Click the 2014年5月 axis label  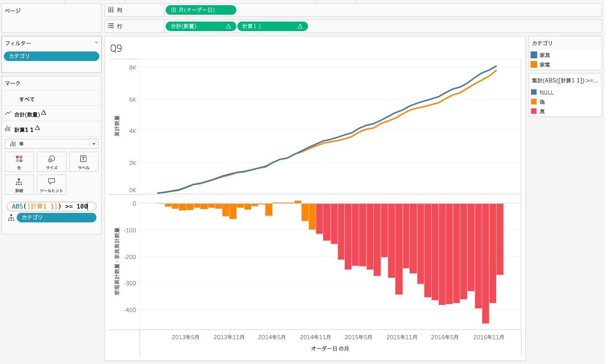(272, 337)
